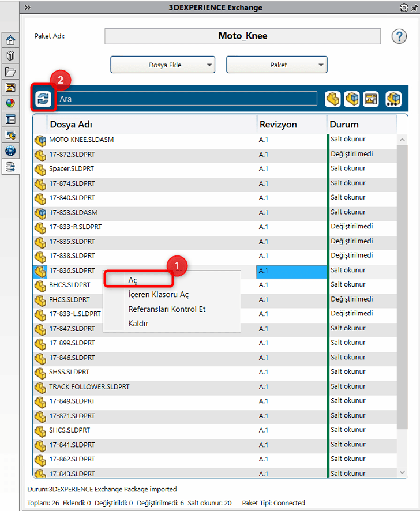Sort by Revizyon column header
Viewport: 420px width, 511px height.
click(x=292, y=124)
